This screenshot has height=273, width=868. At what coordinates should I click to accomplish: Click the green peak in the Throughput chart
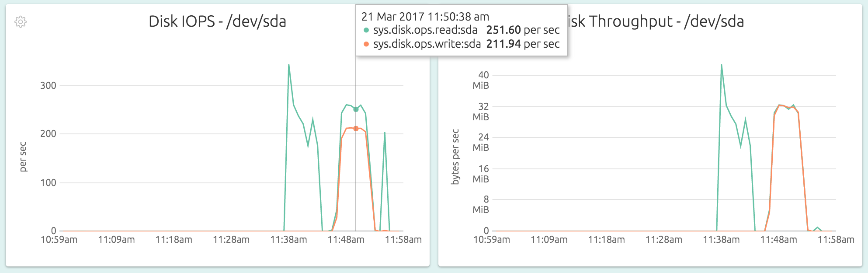click(721, 65)
